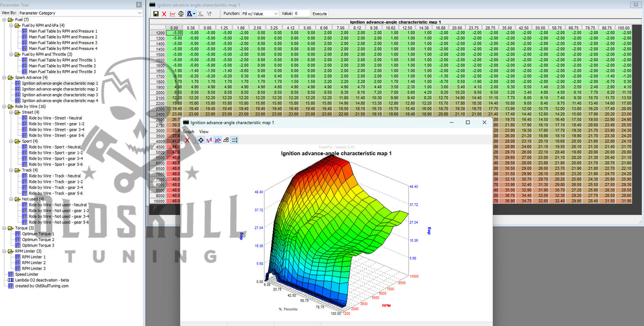Image resolution: width=644 pixels, height=326 pixels.
Task: Click the wireframe mesh icon in graph toolbar
Action: (226, 140)
